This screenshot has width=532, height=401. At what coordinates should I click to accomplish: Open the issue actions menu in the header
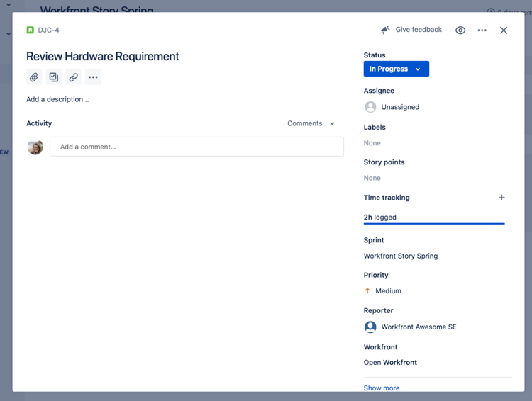click(x=482, y=30)
